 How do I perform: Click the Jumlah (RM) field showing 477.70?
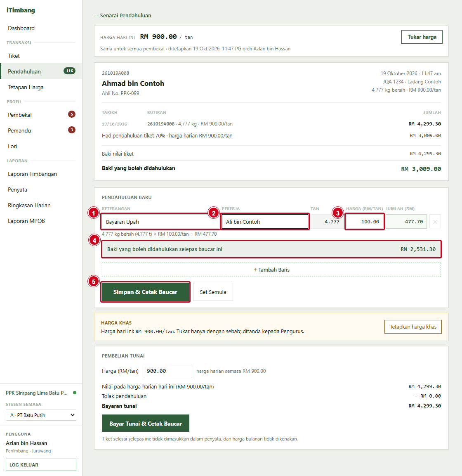tap(406, 222)
